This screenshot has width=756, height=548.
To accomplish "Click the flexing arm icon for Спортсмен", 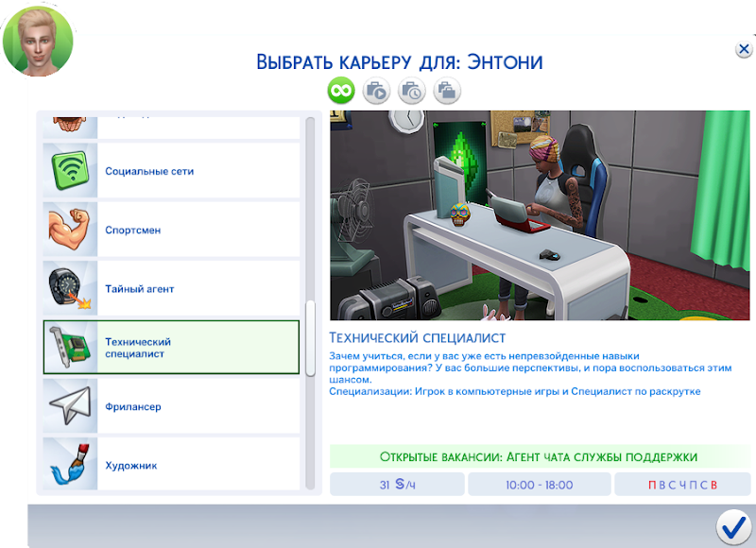I will [x=70, y=230].
